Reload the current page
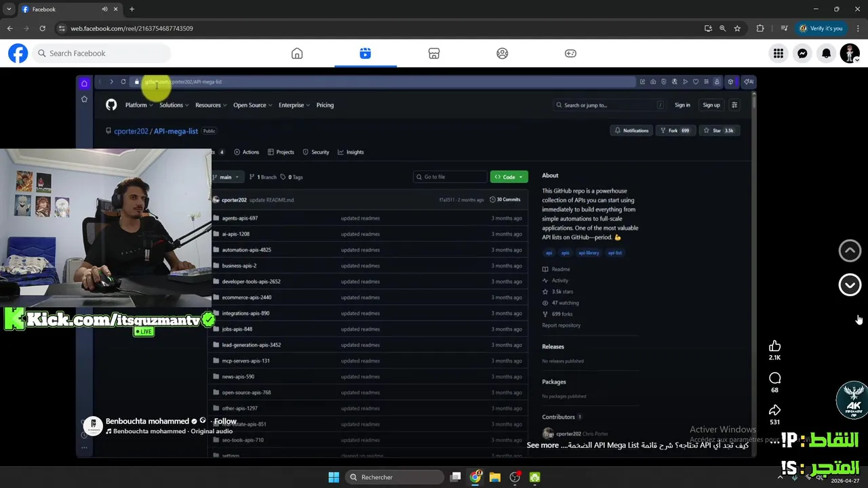 (x=42, y=28)
